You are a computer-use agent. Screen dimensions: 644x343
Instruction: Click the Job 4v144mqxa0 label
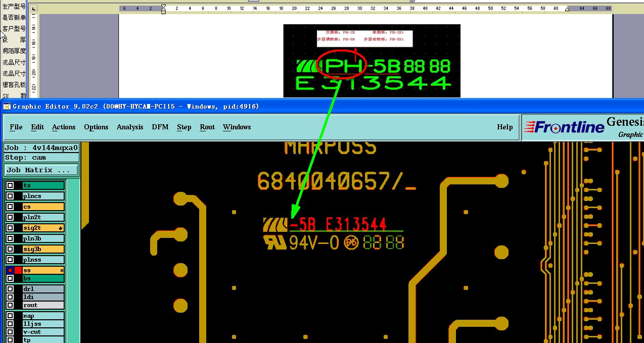click(x=41, y=148)
